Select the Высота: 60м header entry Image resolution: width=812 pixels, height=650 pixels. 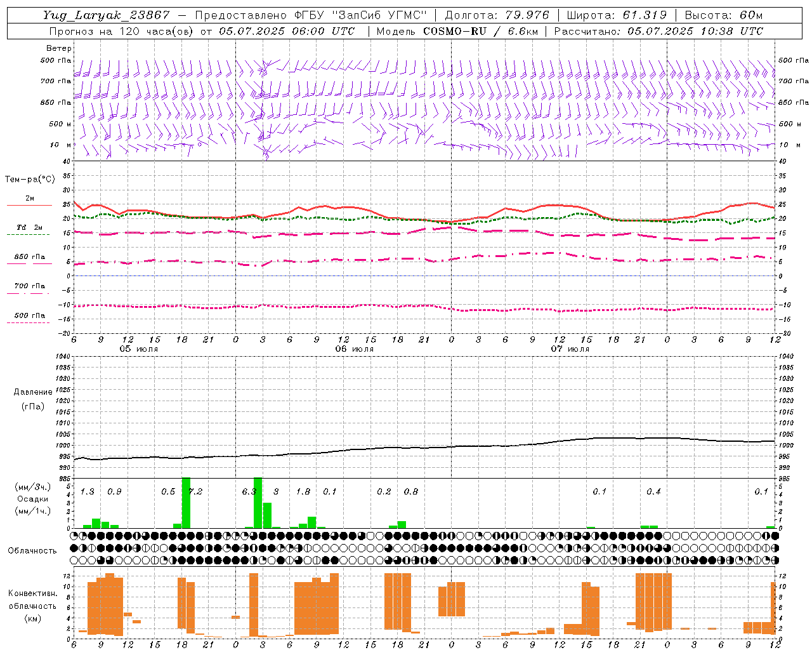point(723,15)
